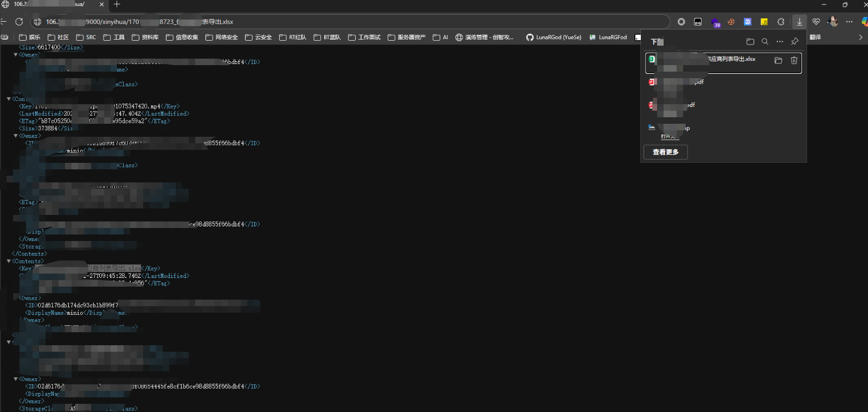Go back to the previous page
Screen dimensions: 868x412
point(3,22)
